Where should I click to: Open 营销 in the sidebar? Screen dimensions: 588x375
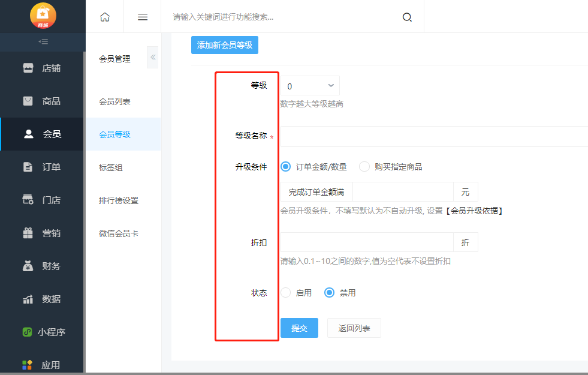click(x=52, y=233)
